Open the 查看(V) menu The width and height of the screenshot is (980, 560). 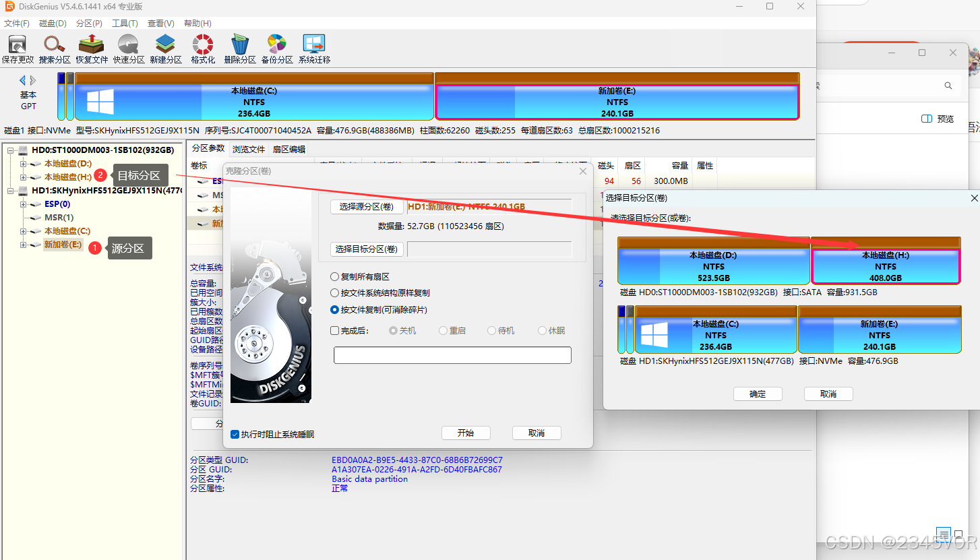160,23
